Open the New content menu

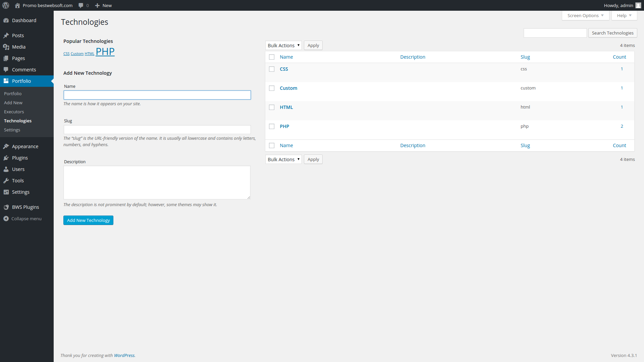click(x=103, y=5)
